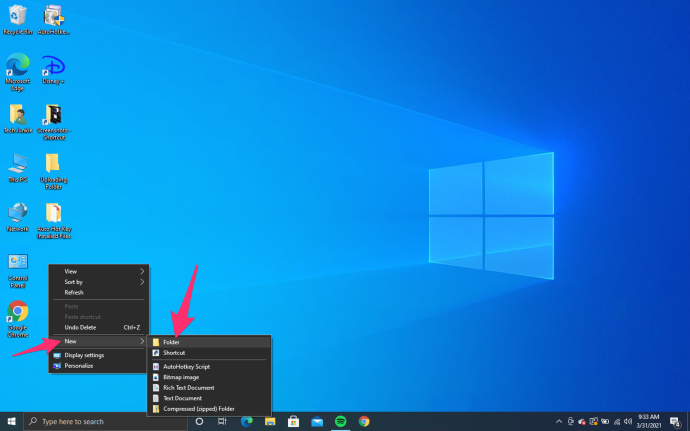Select the Disney+ shortcut icon
This screenshot has height=431, width=690.
[x=53, y=70]
